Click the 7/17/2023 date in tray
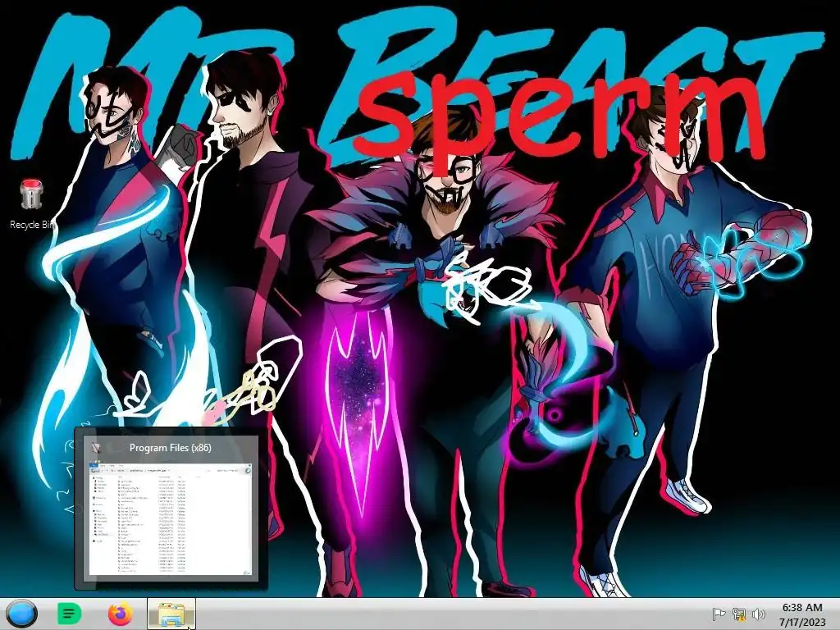The width and height of the screenshot is (840, 630). (802, 622)
